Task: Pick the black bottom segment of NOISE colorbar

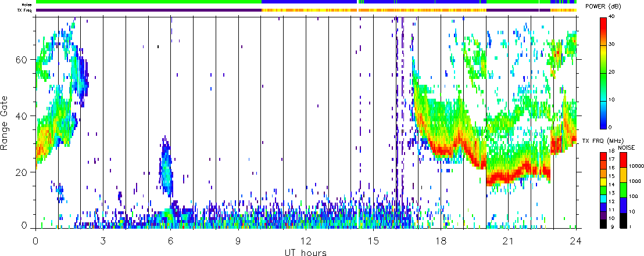Action: tap(623, 221)
